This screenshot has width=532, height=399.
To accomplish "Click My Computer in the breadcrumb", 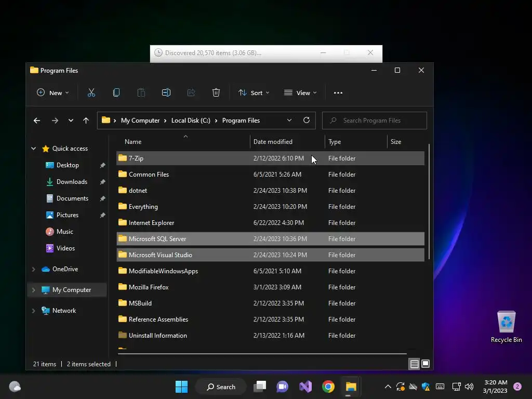I will 140,121.
